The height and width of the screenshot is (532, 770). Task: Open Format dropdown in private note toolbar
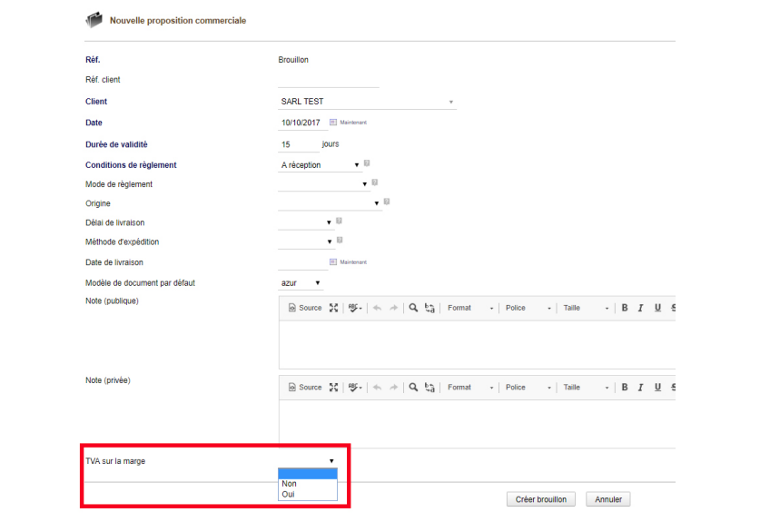pyautogui.click(x=470, y=388)
